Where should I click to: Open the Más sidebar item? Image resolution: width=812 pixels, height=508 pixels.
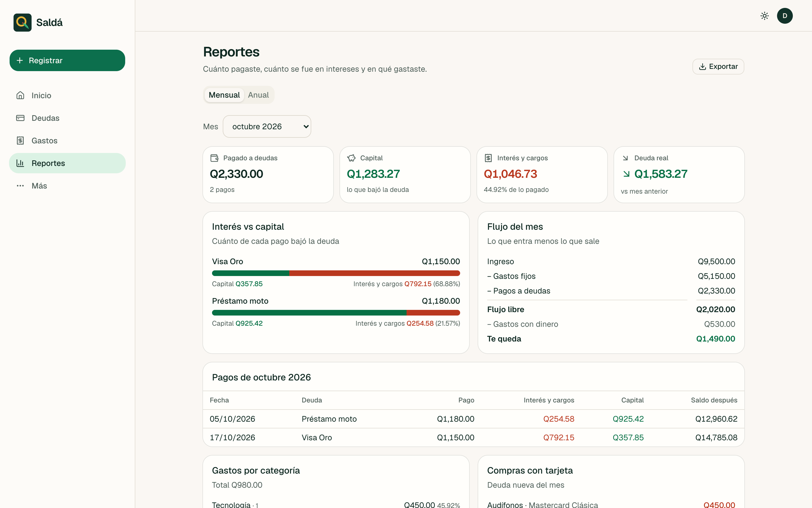point(67,186)
